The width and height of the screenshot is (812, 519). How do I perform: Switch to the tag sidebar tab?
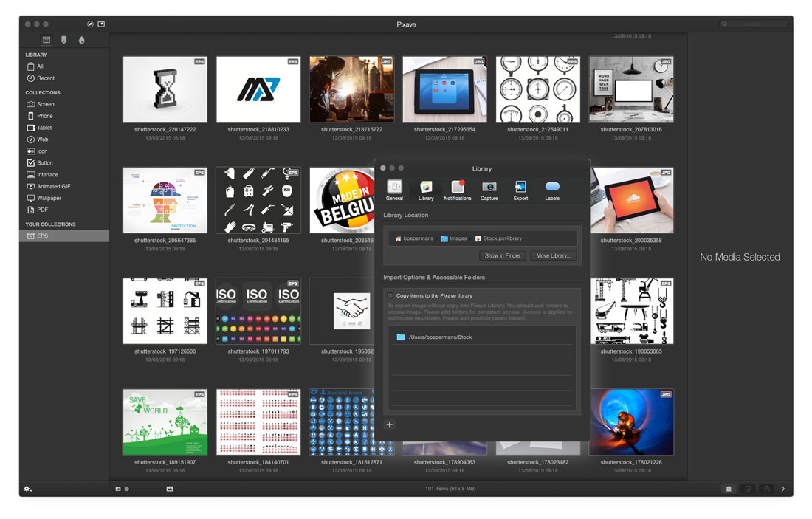pyautogui.click(x=63, y=40)
